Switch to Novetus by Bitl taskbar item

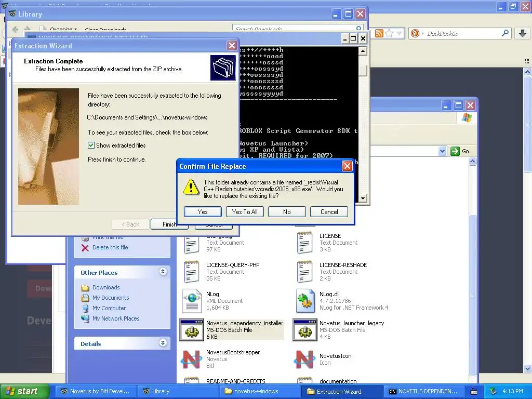point(96,391)
